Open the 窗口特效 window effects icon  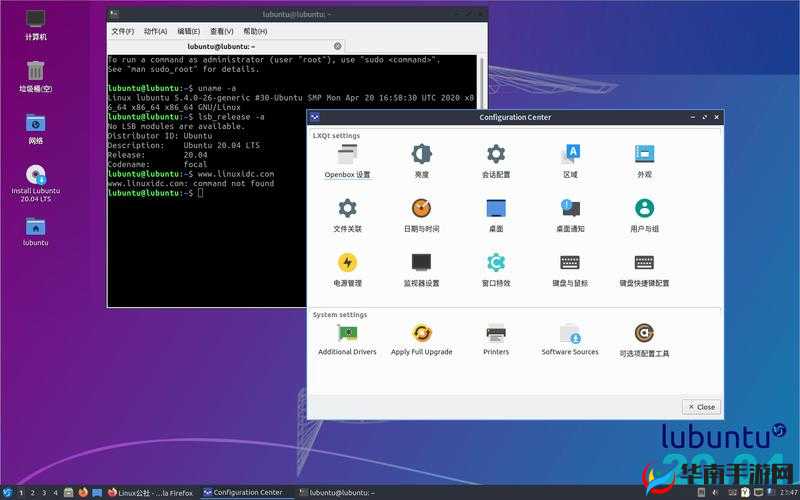pyautogui.click(x=496, y=270)
